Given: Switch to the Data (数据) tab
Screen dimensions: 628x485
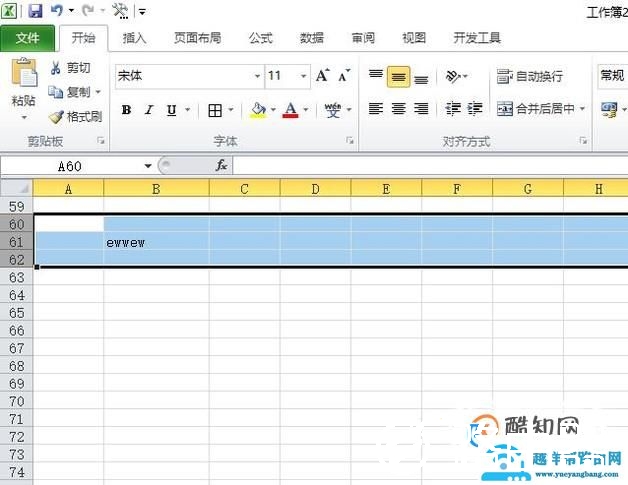Looking at the screenshot, I should point(312,38).
